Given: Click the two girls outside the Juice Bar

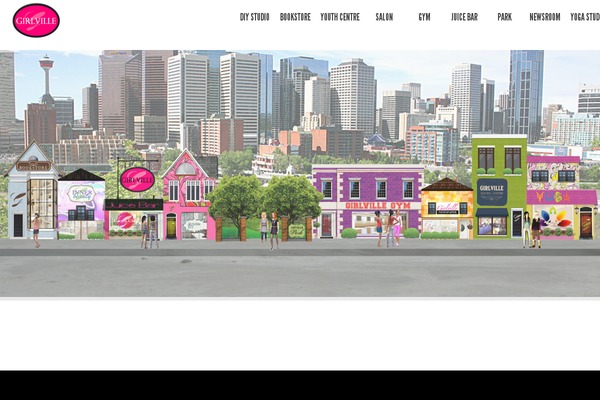Looking at the screenshot, I should pyautogui.click(x=149, y=232).
